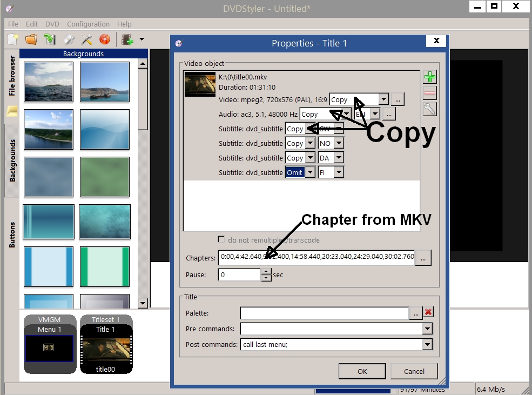Screen dimensions: 532x395
Task: Click the Save project toolbar icon
Action: (x=50, y=39)
